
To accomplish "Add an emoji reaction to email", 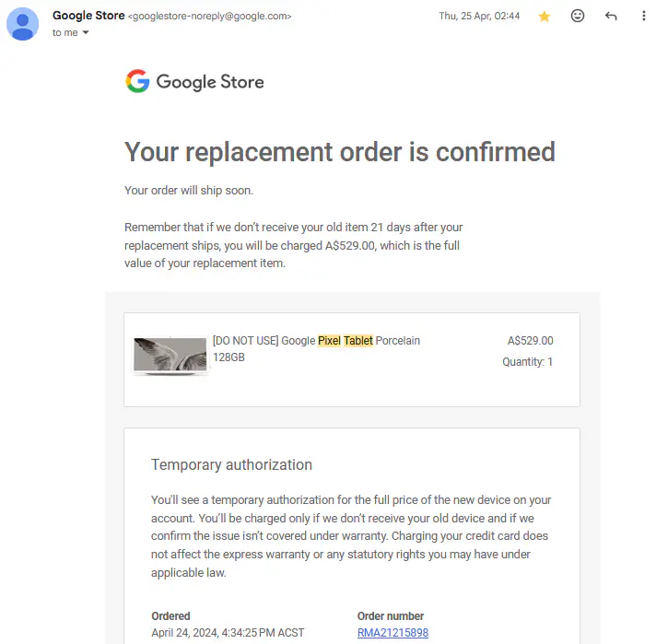I will tap(578, 17).
